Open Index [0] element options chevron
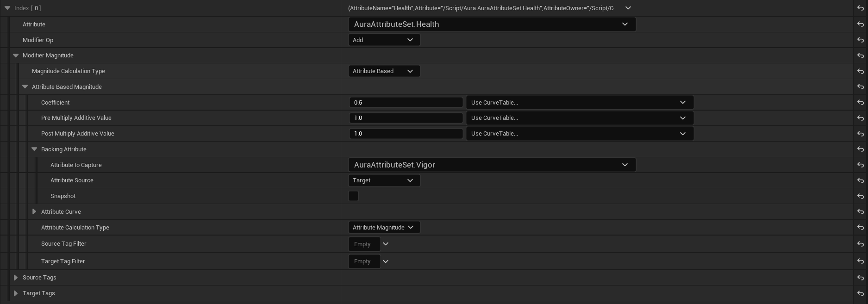The width and height of the screenshot is (868, 304). tap(628, 8)
